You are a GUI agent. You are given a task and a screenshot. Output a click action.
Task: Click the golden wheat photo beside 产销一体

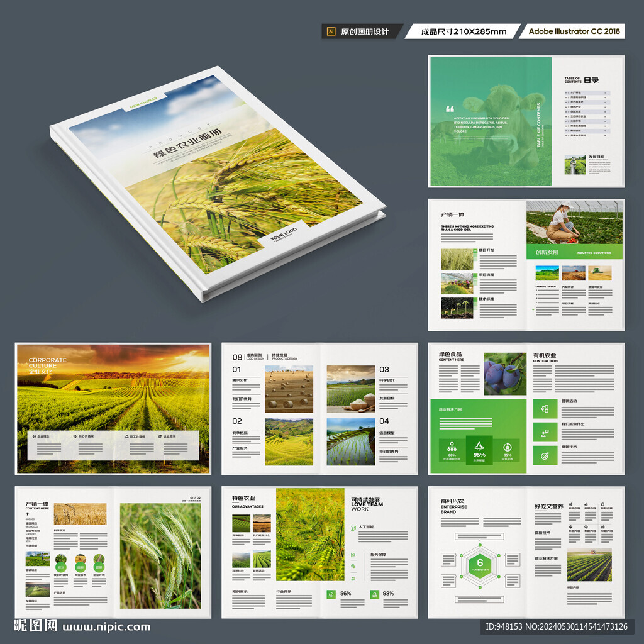coord(80,514)
